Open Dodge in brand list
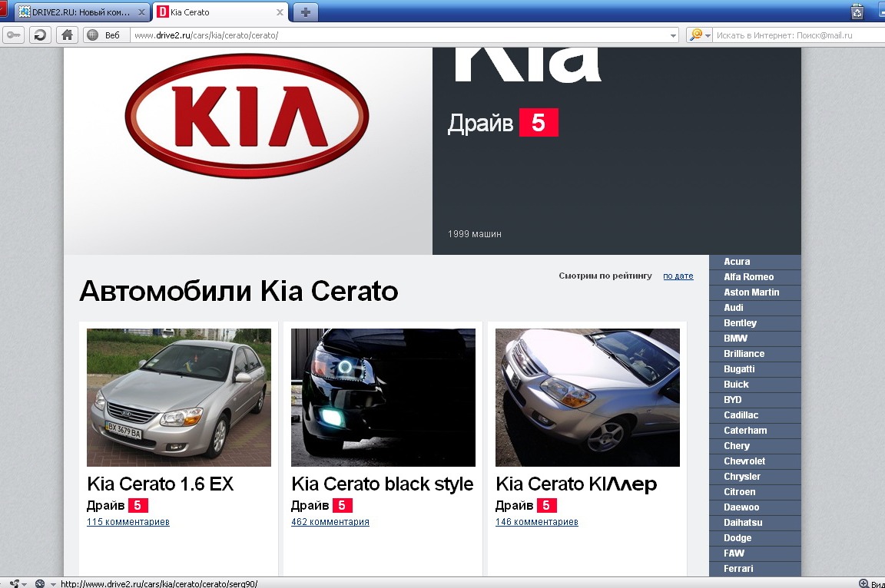885x588 pixels. pos(754,538)
